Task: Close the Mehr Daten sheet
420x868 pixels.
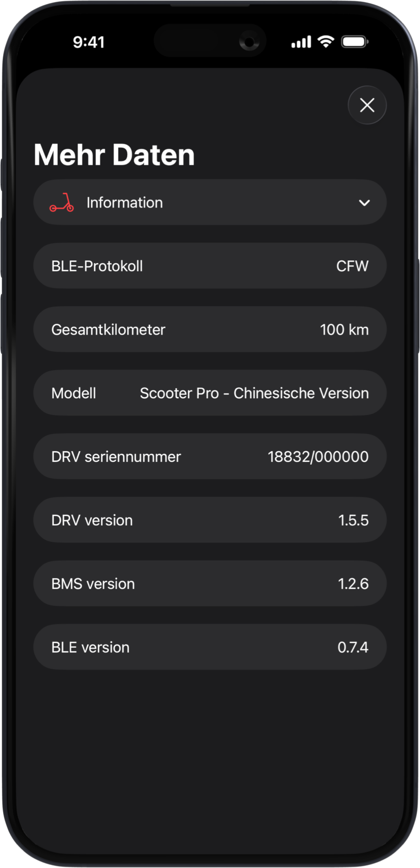Action: click(367, 105)
